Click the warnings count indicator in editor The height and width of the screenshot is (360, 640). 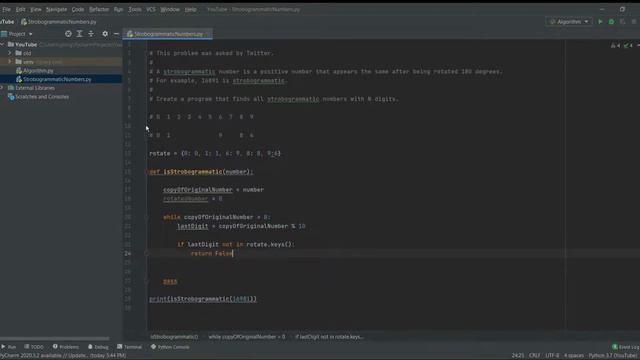click(x=615, y=46)
